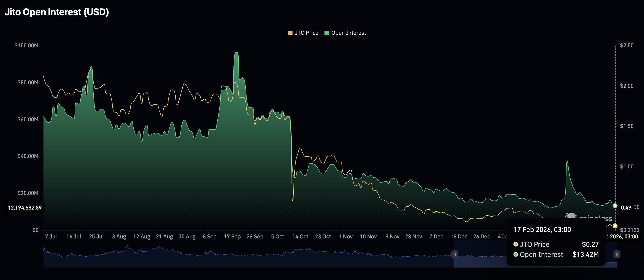
Task: Click the 17 Sep x-axis label
Action: 232,237
